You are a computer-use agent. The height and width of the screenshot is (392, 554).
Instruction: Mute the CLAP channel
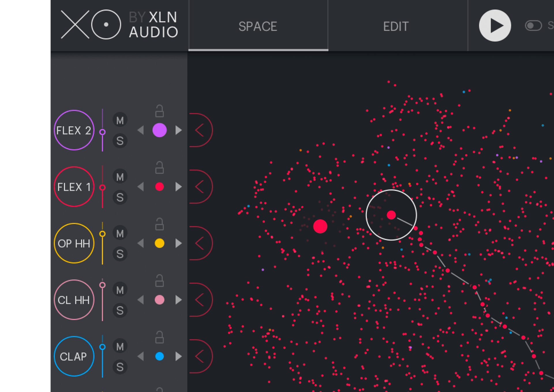coord(120,346)
